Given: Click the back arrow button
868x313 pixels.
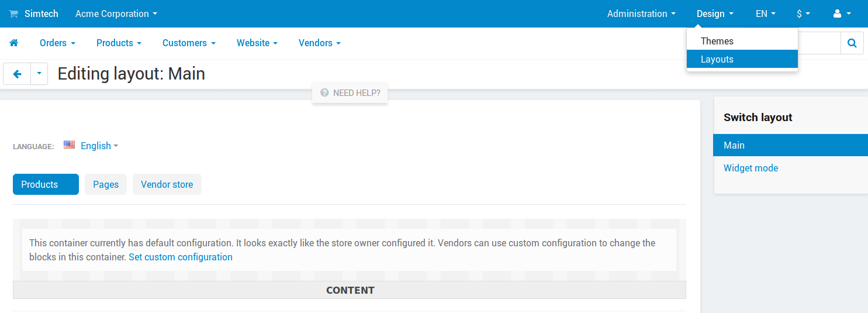Looking at the screenshot, I should click(17, 74).
